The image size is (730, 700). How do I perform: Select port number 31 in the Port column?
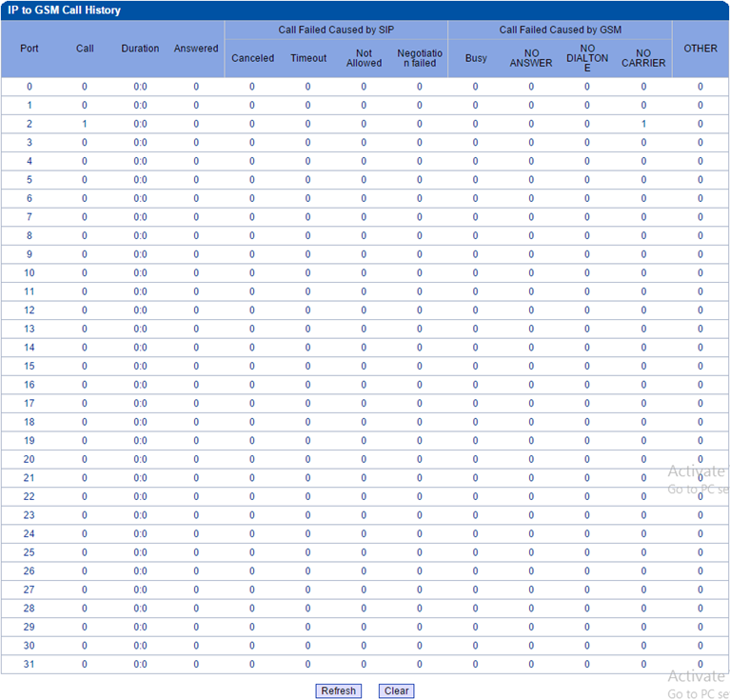click(30, 664)
